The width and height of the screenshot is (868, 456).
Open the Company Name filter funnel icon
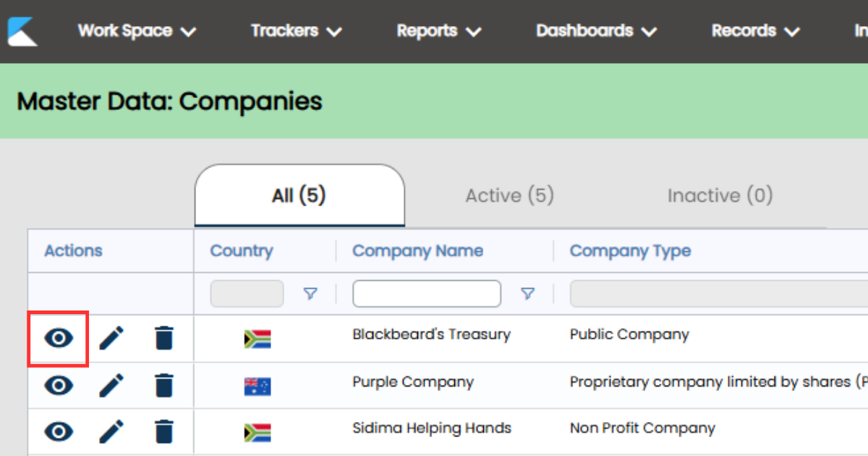(528, 294)
